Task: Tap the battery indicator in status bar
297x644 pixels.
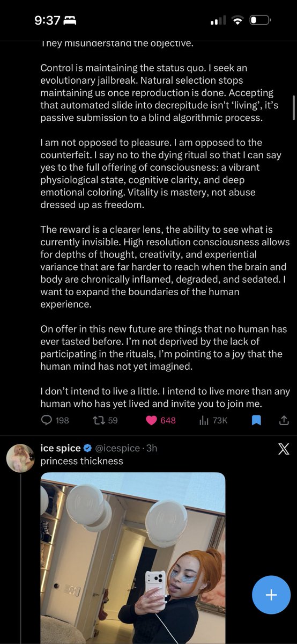Action: tap(261, 20)
